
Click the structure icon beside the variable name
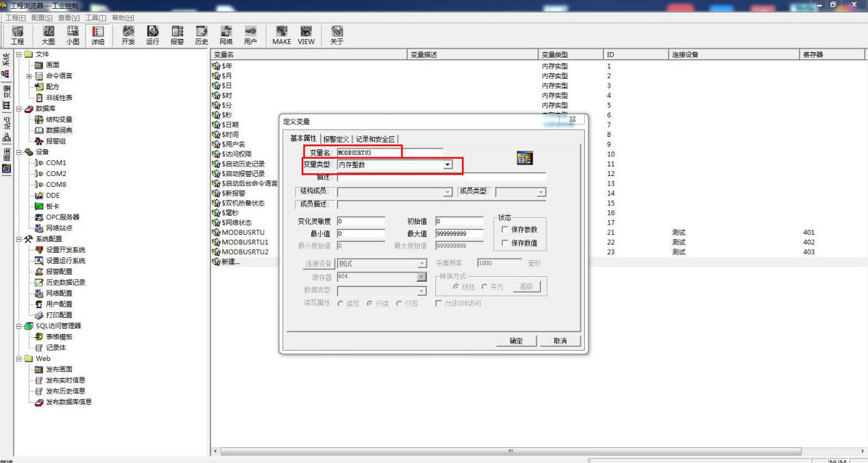pos(525,158)
